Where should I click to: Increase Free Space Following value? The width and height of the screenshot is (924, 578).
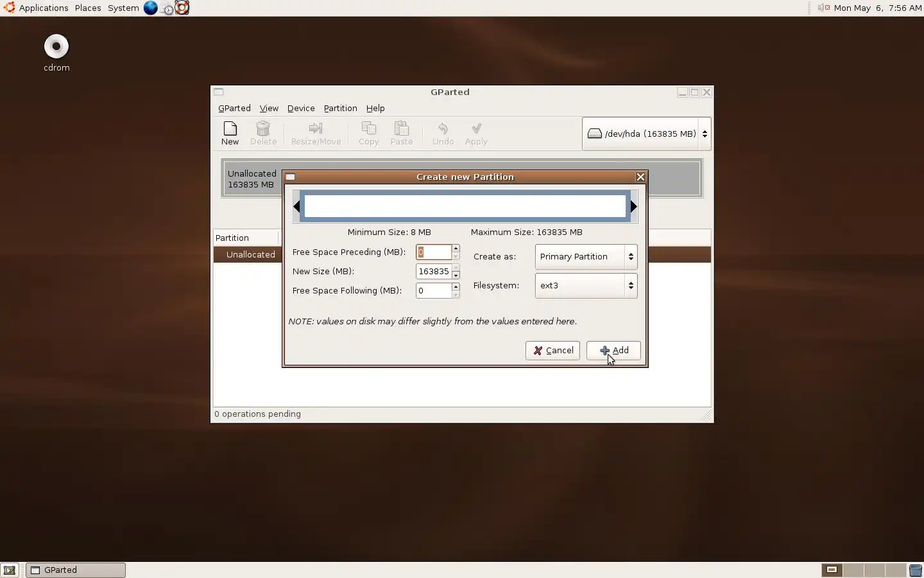click(x=456, y=286)
